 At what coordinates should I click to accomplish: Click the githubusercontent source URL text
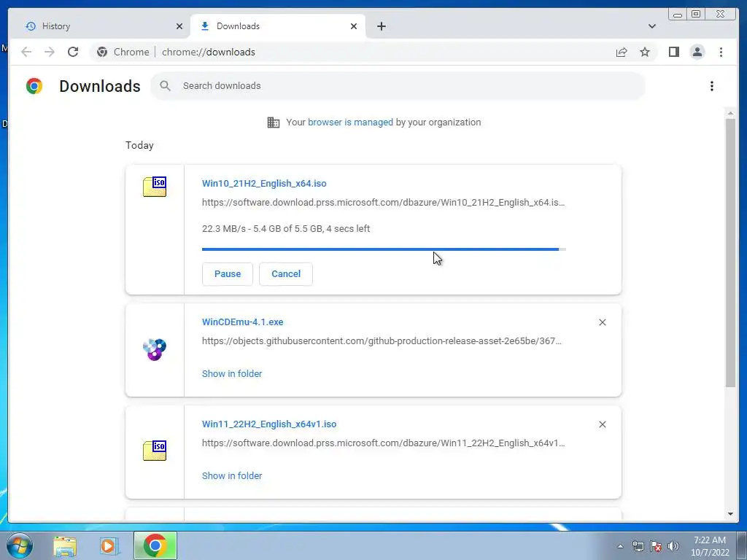point(382,341)
